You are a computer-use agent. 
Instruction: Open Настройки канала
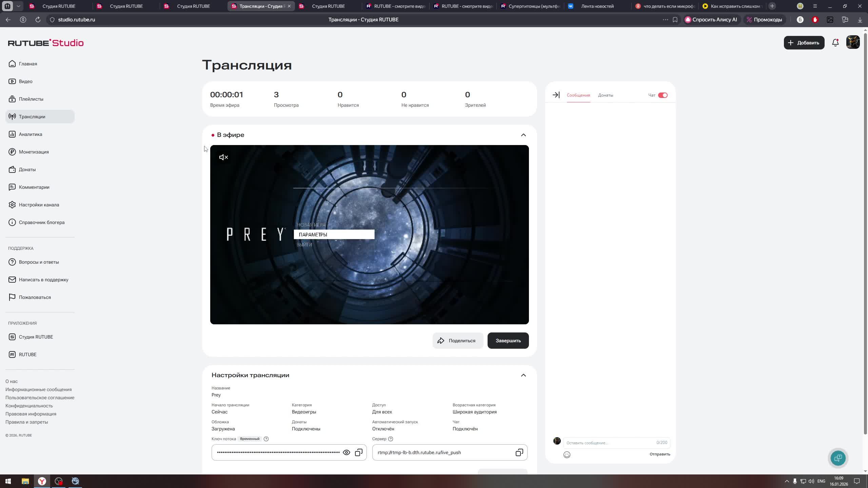(40, 205)
